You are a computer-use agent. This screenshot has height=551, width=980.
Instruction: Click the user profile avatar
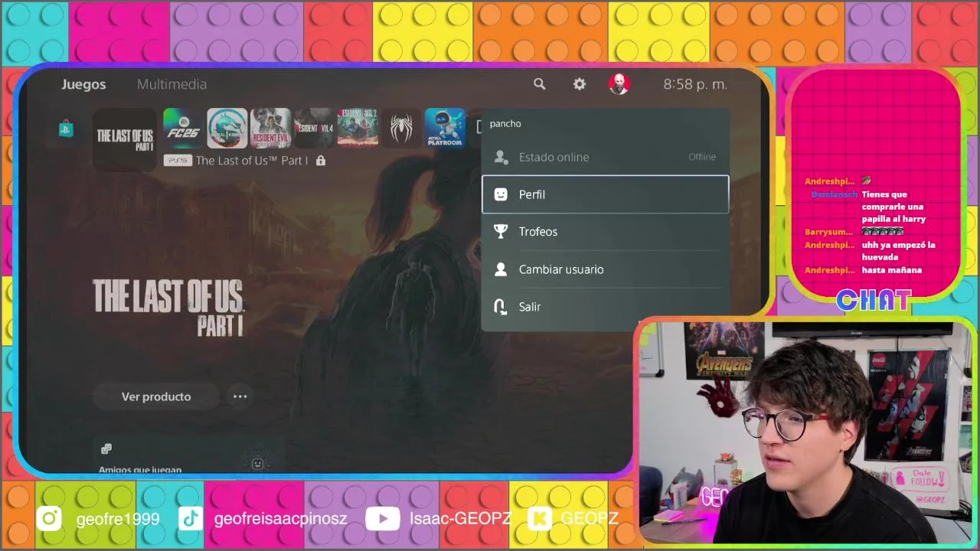619,84
